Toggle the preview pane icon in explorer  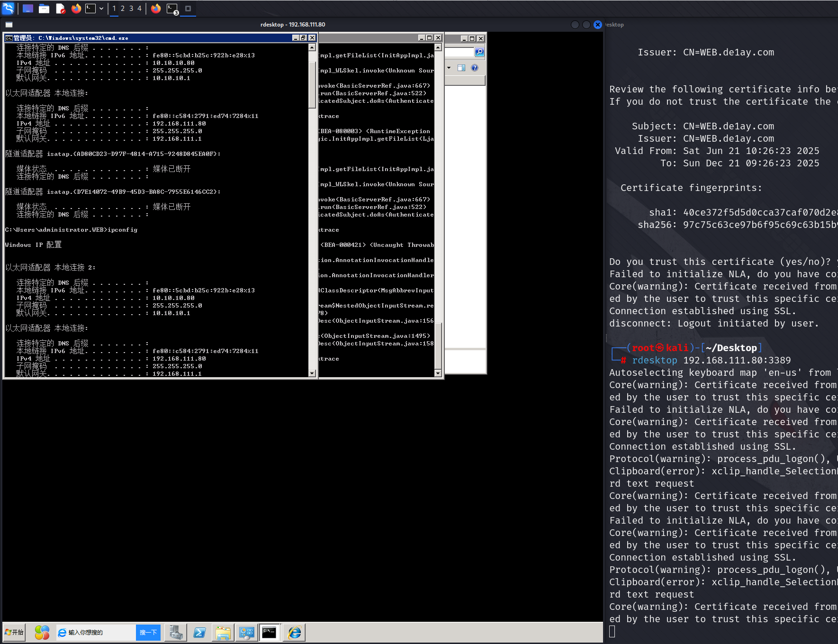[x=461, y=68]
